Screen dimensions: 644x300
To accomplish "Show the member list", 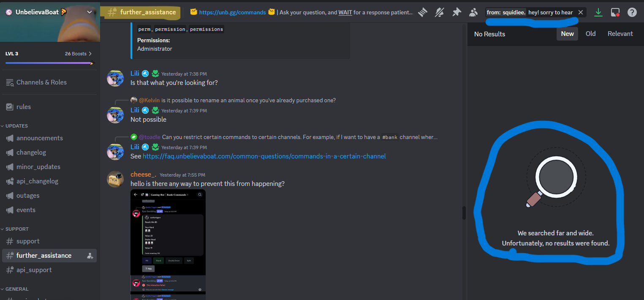I will [473, 12].
